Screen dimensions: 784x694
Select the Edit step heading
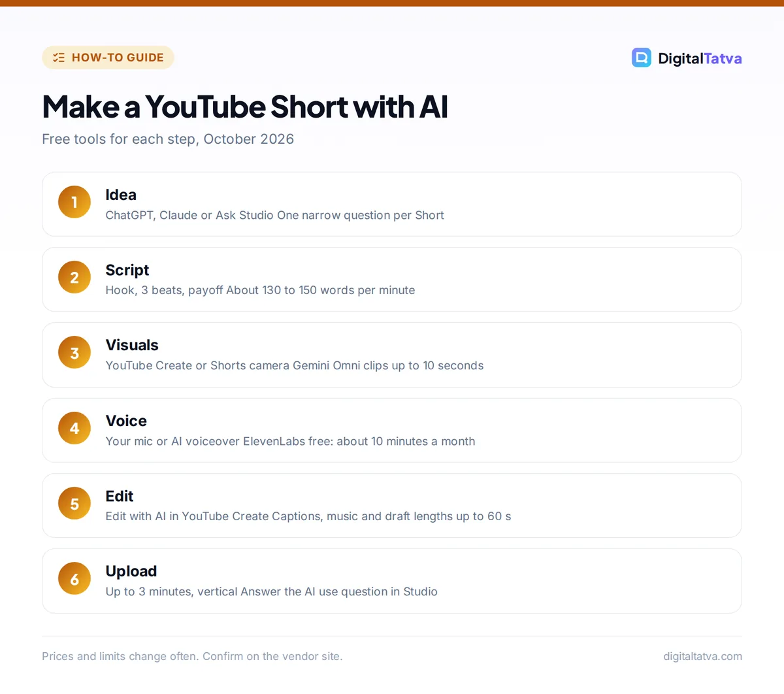tap(120, 496)
